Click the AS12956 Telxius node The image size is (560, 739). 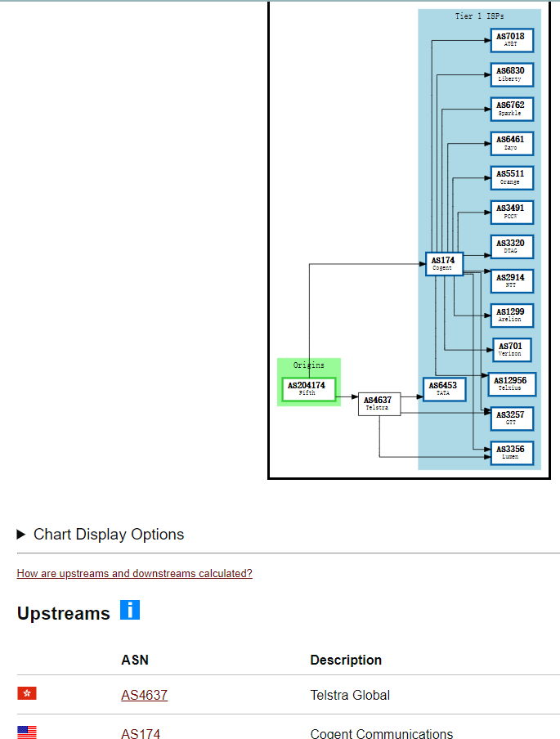[512, 384]
